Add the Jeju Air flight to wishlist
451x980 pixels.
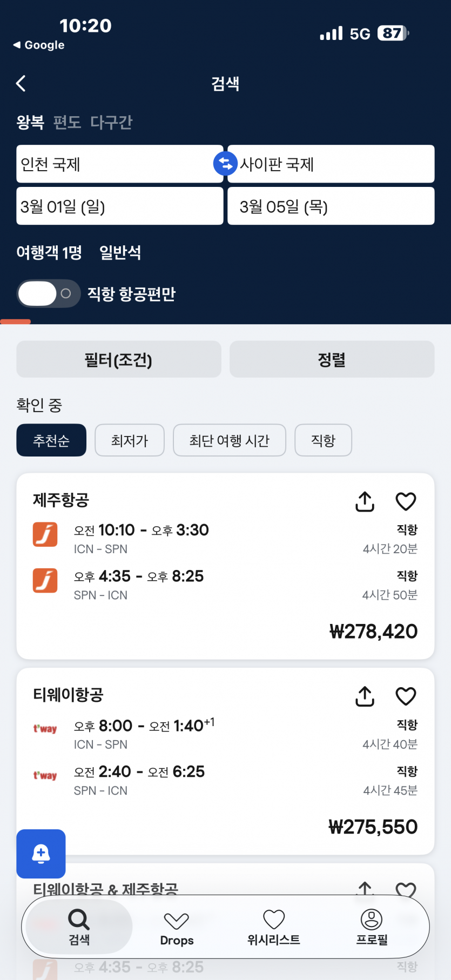coord(406,501)
